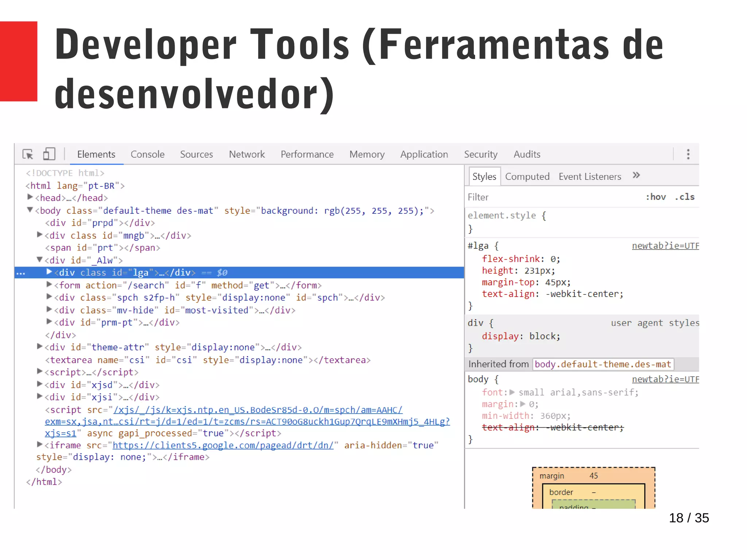Select the DOCTYPE html line
Screen dimensions: 747x560
tap(65, 173)
